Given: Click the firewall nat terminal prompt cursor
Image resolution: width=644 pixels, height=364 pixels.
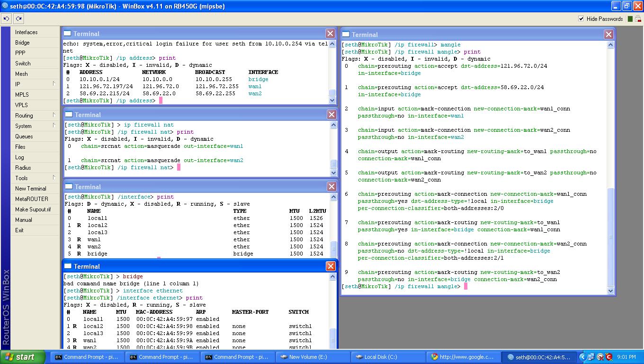Looking at the screenshot, I should [179, 167].
